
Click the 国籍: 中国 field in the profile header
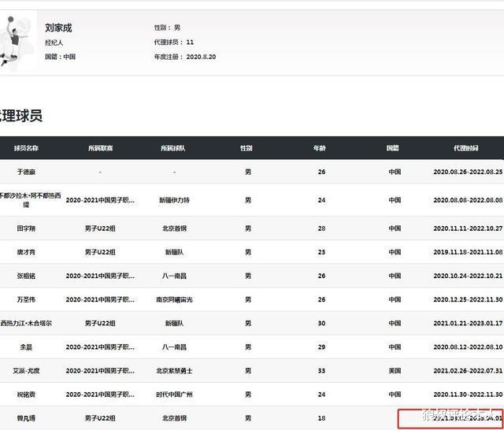(60, 57)
